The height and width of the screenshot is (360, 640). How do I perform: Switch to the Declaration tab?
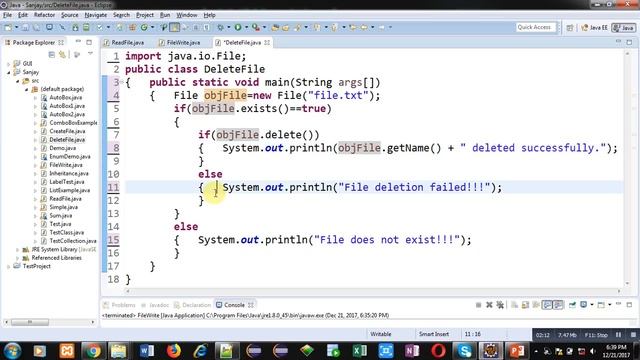tap(192, 305)
